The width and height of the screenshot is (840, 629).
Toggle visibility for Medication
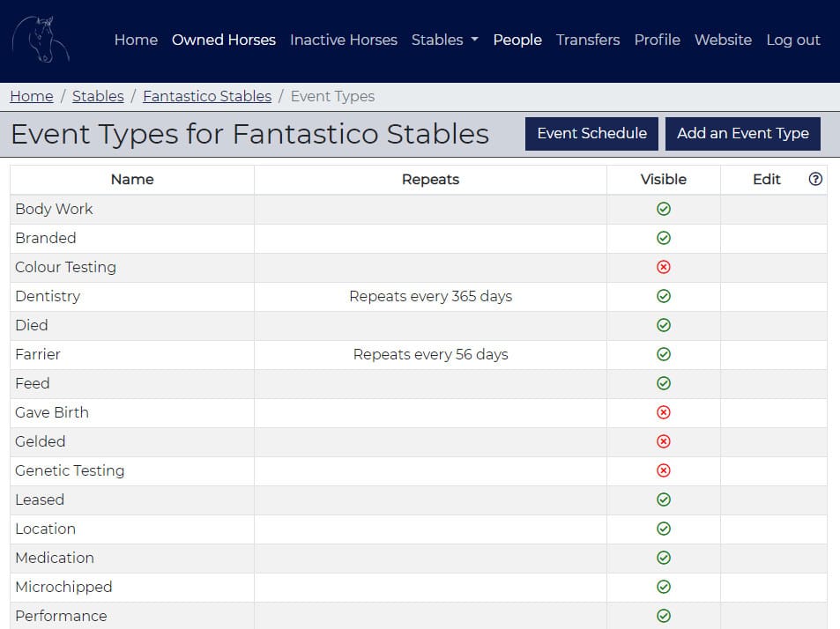[x=663, y=558]
